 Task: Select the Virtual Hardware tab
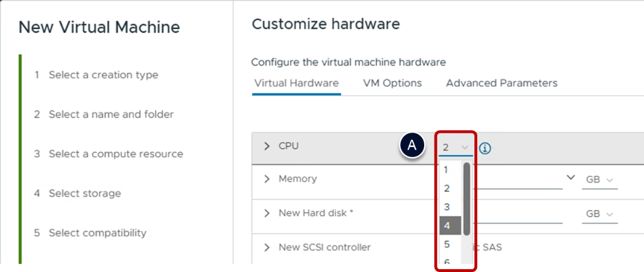(296, 83)
